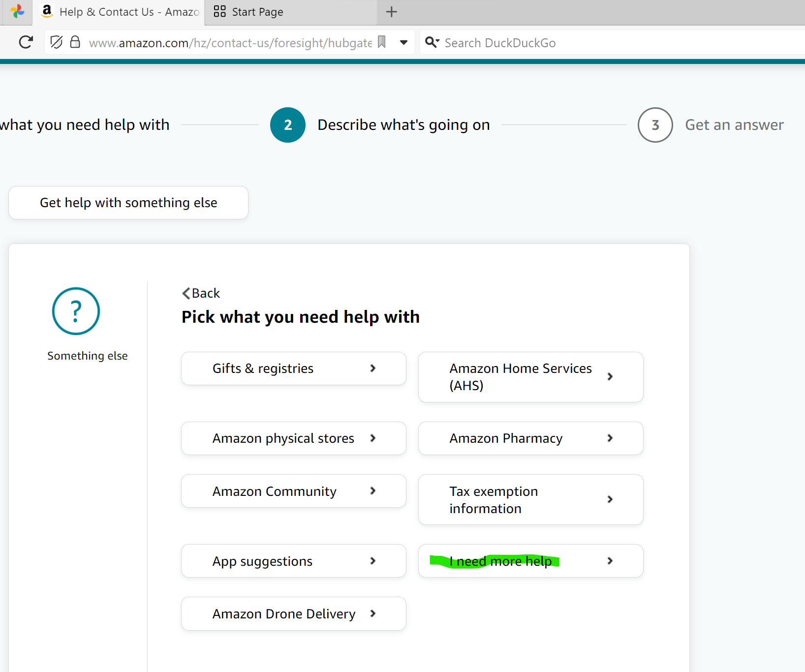Click 'Describe what's going on' step label

point(403,125)
